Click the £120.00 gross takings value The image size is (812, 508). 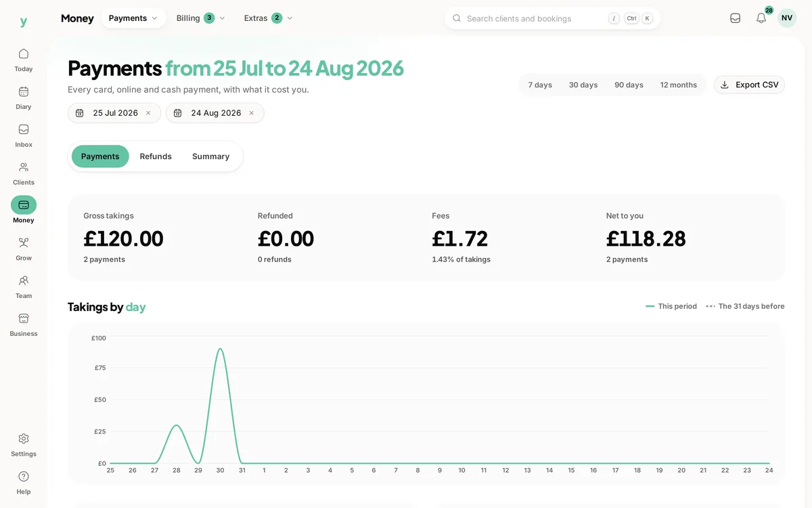(123, 238)
